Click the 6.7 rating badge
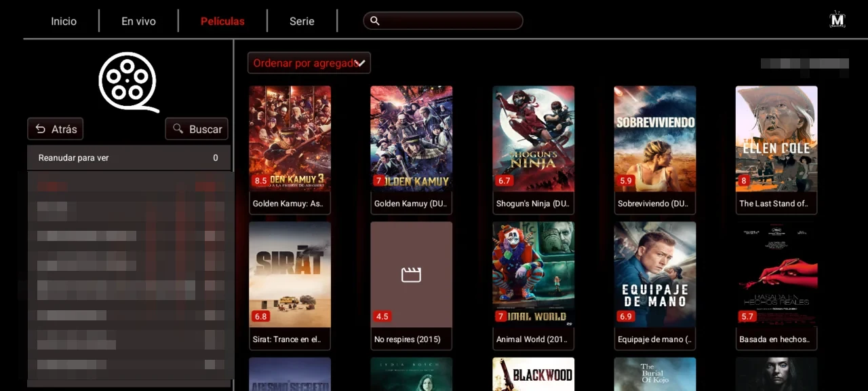 pyautogui.click(x=504, y=181)
